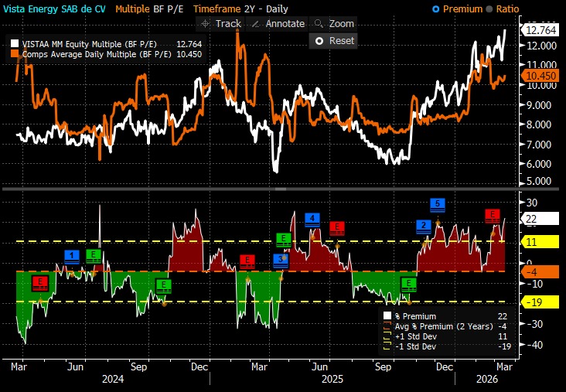
Task: Click blue event marker number 3
Action: [281, 258]
